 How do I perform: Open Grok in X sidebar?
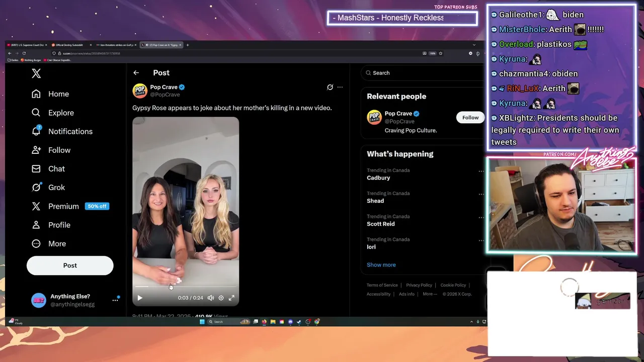[x=48, y=187]
